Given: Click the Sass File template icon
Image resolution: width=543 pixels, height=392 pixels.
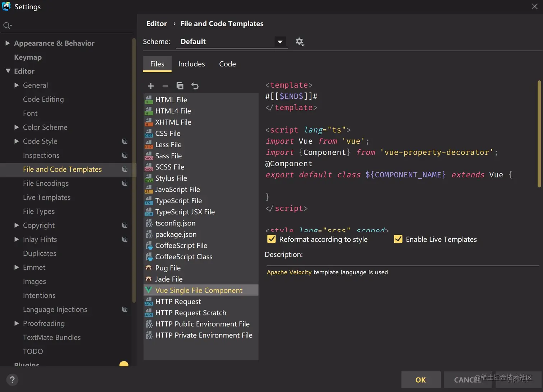Looking at the screenshot, I should [x=149, y=156].
